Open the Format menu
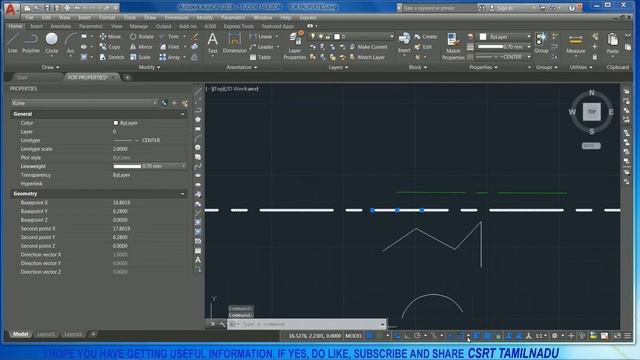Image resolution: width=640 pixels, height=360 pixels. [x=107, y=18]
